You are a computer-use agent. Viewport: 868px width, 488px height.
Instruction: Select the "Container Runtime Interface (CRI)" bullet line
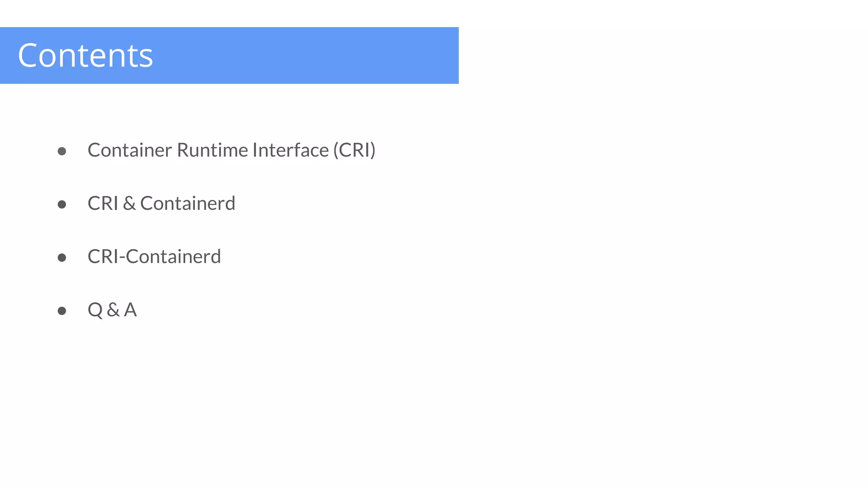click(x=231, y=150)
